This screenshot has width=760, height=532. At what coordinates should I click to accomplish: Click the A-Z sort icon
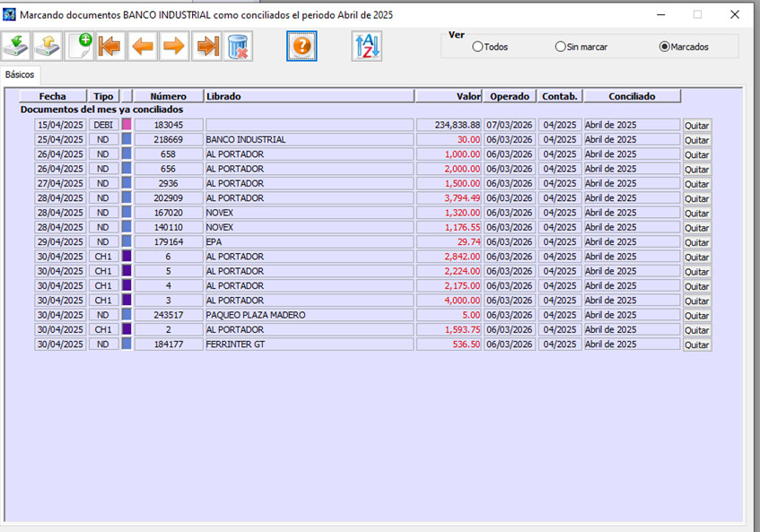(x=367, y=46)
